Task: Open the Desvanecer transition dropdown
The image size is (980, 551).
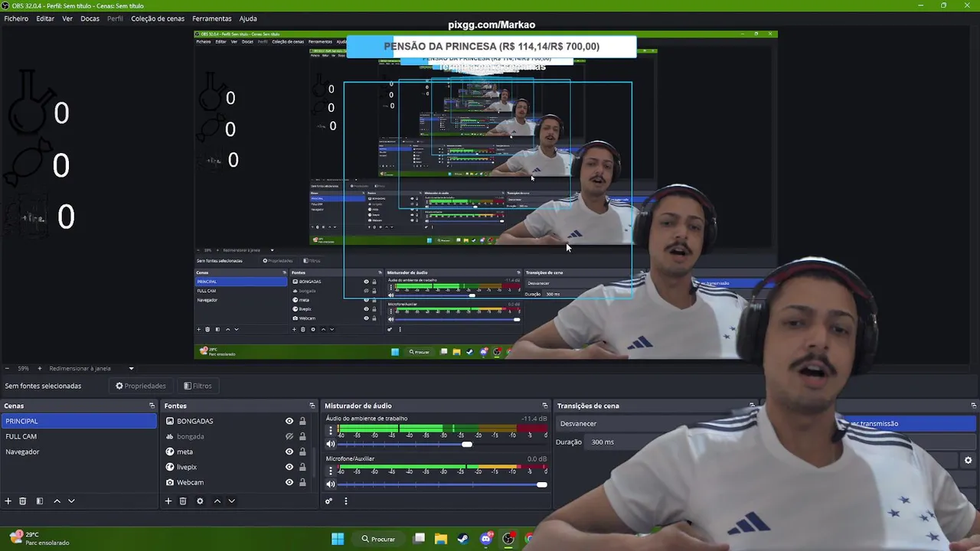Action: (653, 423)
